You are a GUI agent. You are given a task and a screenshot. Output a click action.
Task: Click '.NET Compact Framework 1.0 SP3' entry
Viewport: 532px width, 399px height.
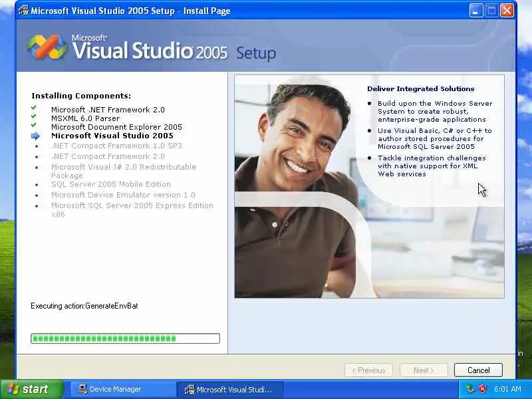point(117,146)
